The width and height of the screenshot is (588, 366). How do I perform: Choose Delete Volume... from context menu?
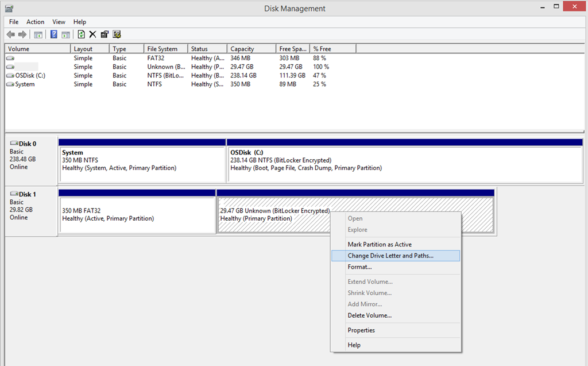pyautogui.click(x=369, y=315)
